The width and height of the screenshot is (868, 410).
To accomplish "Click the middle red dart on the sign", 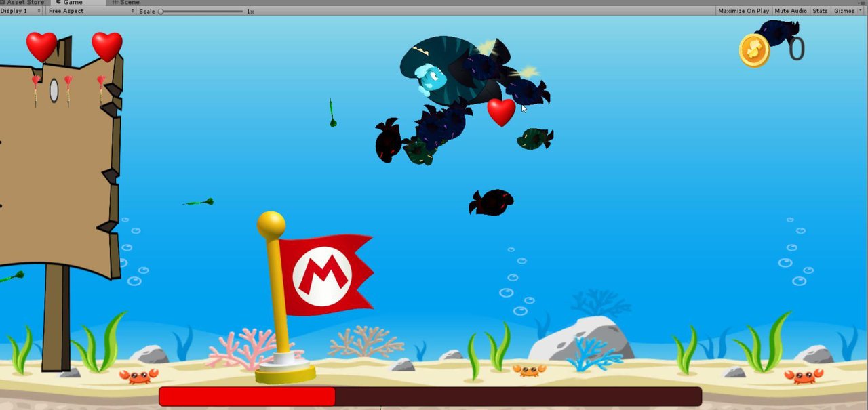I will click(68, 90).
